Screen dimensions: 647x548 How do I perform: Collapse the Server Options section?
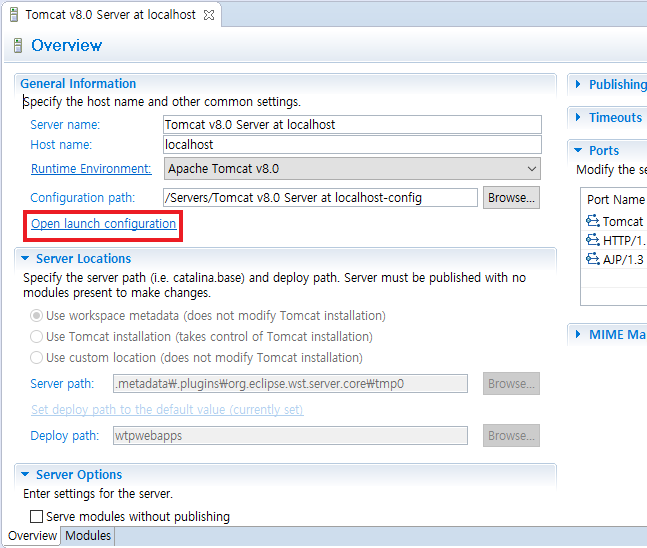tap(25, 475)
